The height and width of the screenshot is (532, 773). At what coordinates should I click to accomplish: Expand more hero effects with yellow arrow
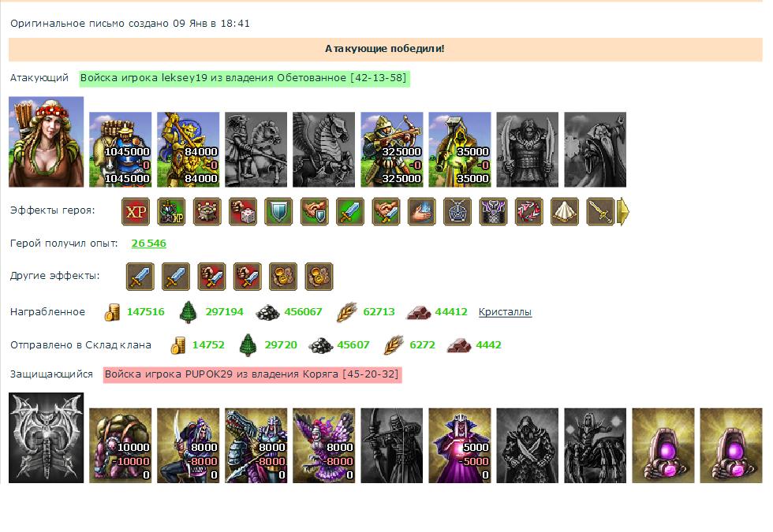click(x=623, y=212)
